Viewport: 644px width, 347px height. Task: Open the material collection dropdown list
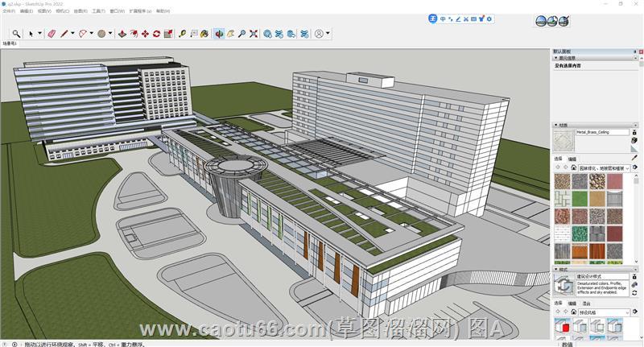click(x=605, y=168)
